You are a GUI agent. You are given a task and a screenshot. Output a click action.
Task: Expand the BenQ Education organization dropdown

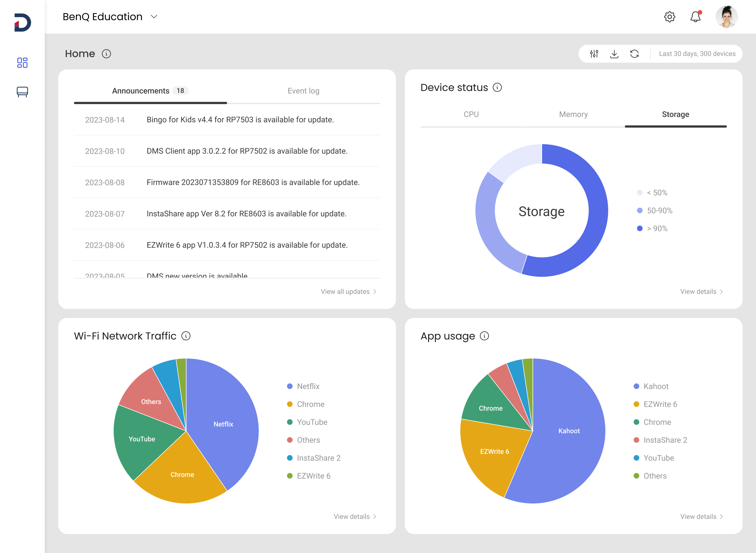pos(154,17)
